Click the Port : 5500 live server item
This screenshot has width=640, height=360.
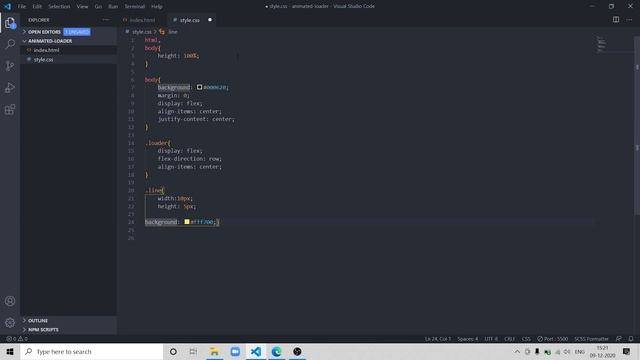552,338
